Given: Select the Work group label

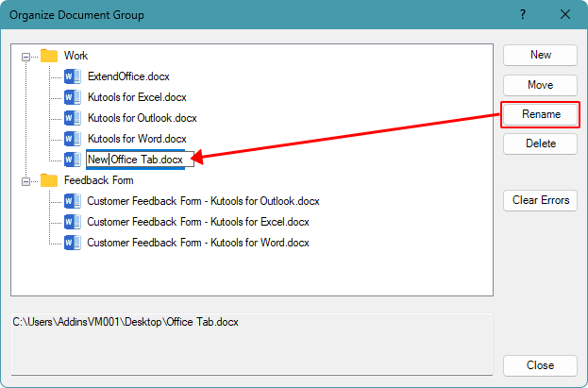Looking at the screenshot, I should 76,56.
